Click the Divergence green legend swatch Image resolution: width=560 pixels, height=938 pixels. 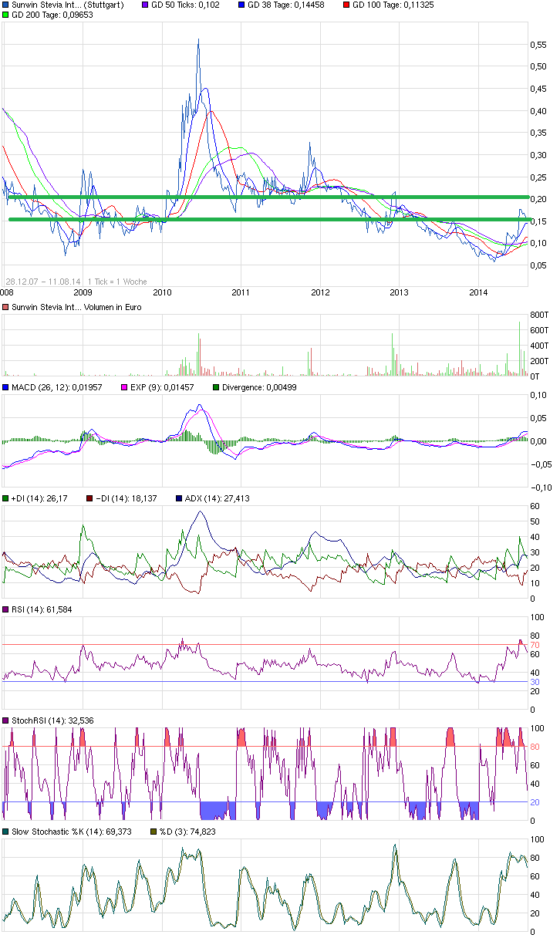(x=217, y=388)
